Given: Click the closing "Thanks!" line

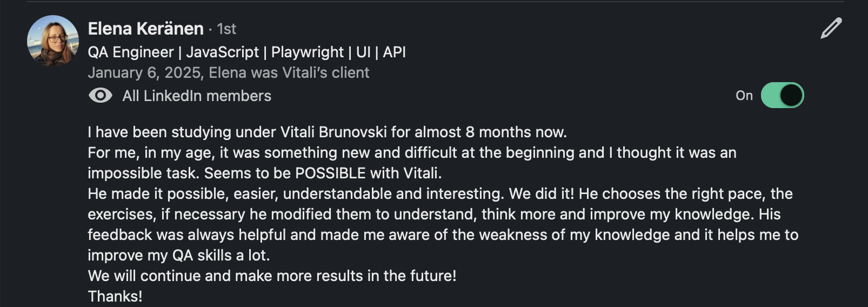Looking at the screenshot, I should click(x=115, y=297).
